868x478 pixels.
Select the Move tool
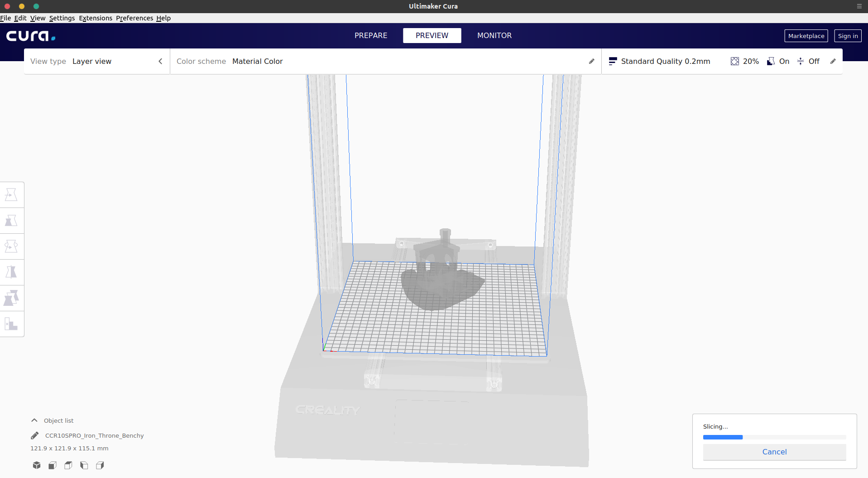pos(12,194)
